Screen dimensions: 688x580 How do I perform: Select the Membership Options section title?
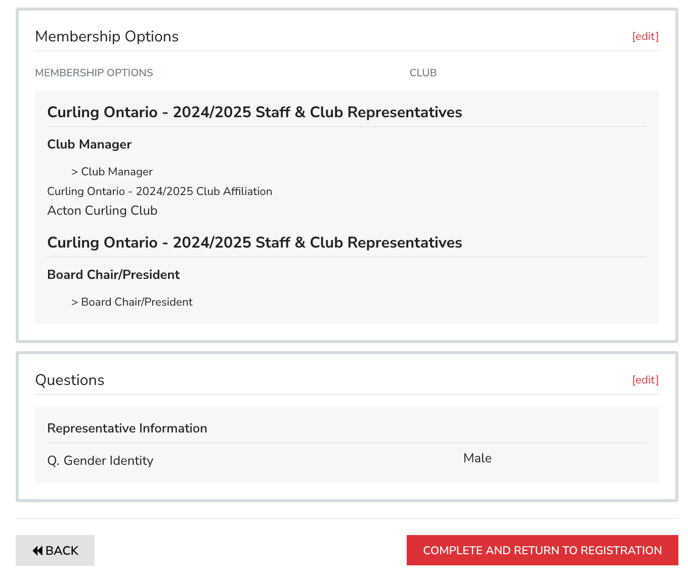click(107, 37)
